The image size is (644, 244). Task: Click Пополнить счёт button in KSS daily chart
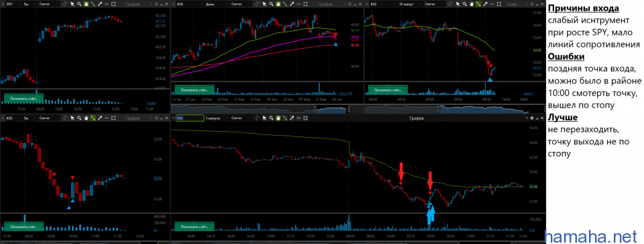195,89
